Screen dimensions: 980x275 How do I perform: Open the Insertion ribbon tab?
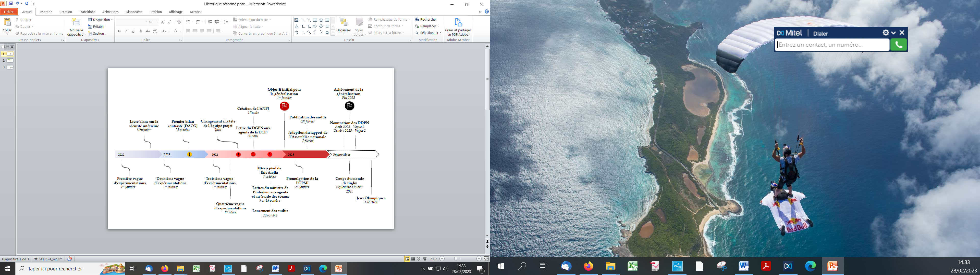(x=46, y=12)
